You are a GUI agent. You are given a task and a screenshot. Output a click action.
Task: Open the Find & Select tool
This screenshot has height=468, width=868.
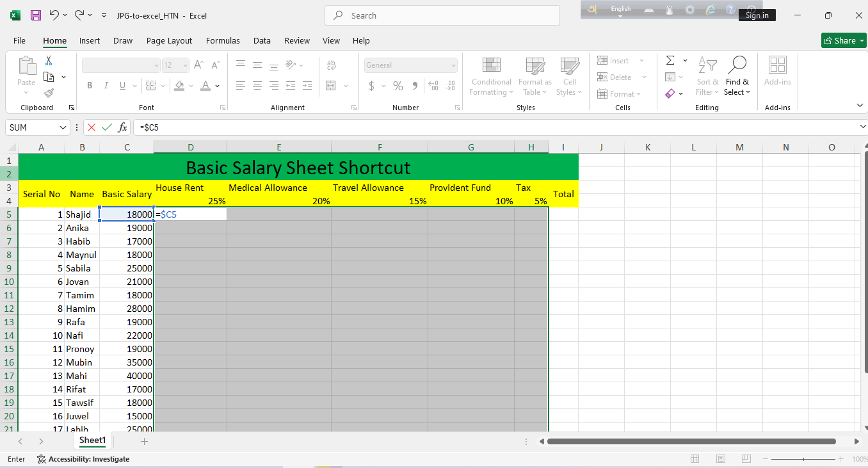(737, 76)
